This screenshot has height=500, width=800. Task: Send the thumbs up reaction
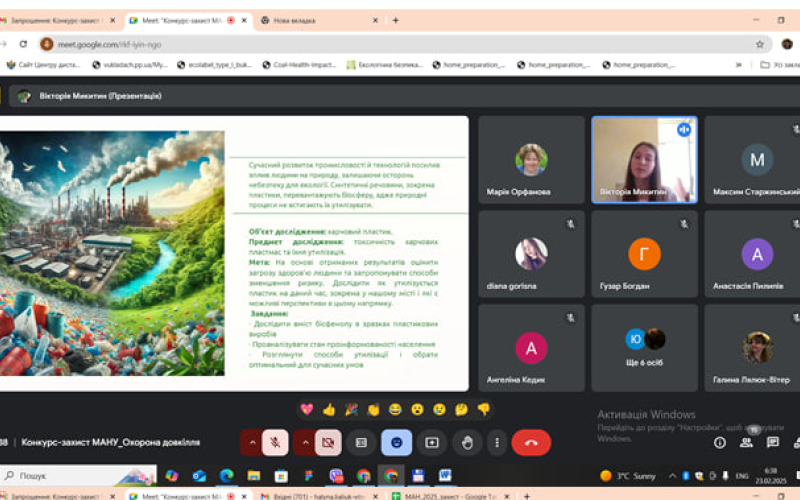point(329,409)
